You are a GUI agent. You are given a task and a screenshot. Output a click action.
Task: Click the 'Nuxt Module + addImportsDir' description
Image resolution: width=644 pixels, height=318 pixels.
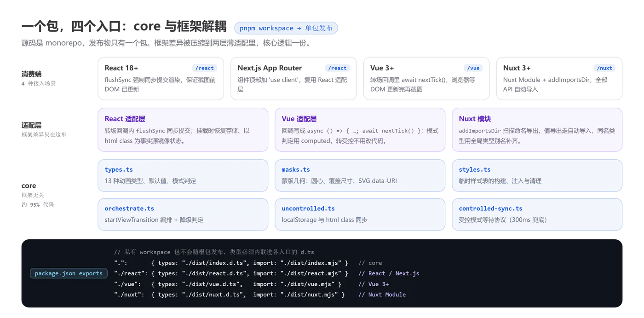click(555, 85)
